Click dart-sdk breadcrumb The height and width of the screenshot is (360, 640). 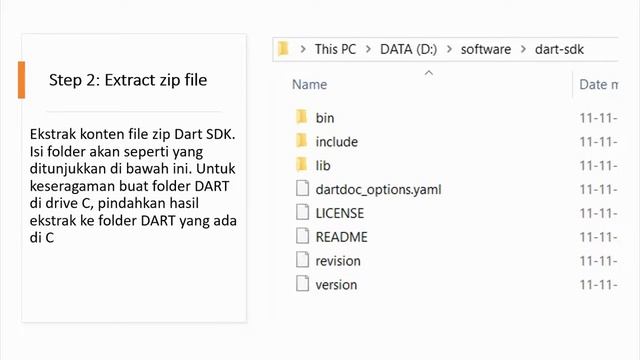559,49
